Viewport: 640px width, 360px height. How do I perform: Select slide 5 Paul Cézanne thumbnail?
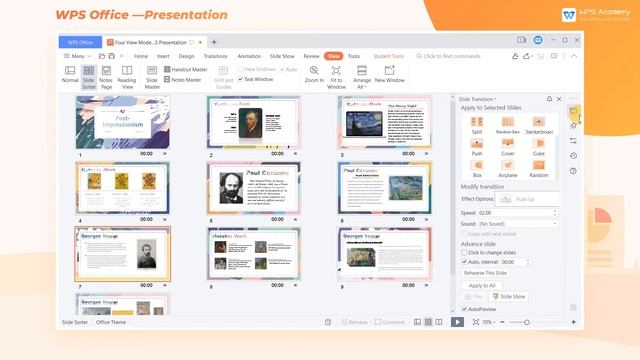tap(253, 188)
